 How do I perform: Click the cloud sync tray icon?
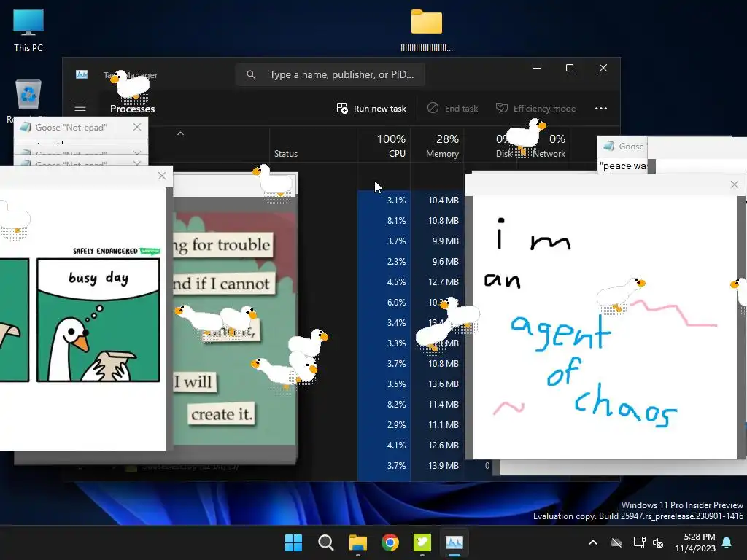point(616,542)
